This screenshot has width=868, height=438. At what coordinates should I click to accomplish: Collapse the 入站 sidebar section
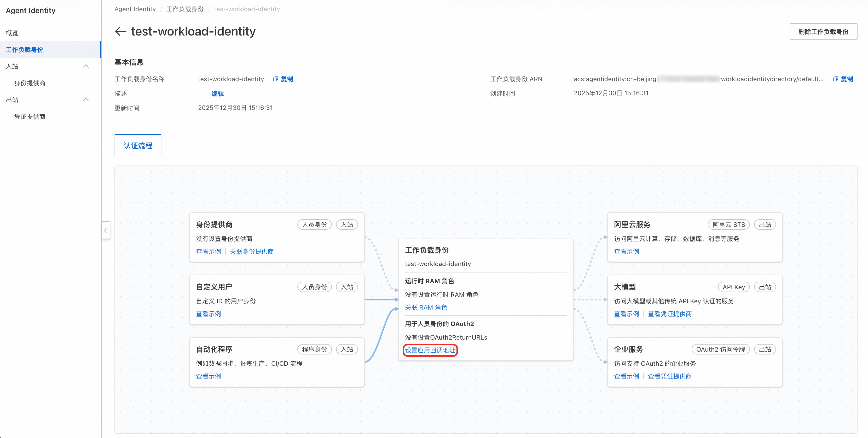[x=86, y=66]
